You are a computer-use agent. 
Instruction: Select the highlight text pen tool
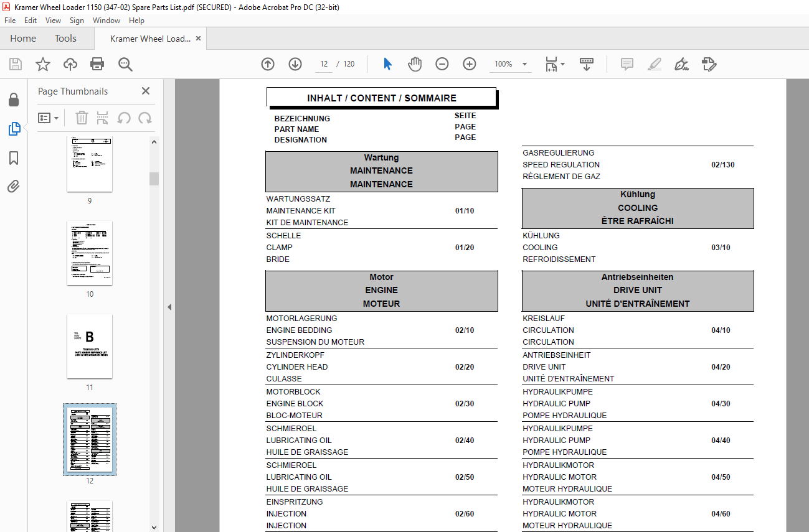(654, 64)
